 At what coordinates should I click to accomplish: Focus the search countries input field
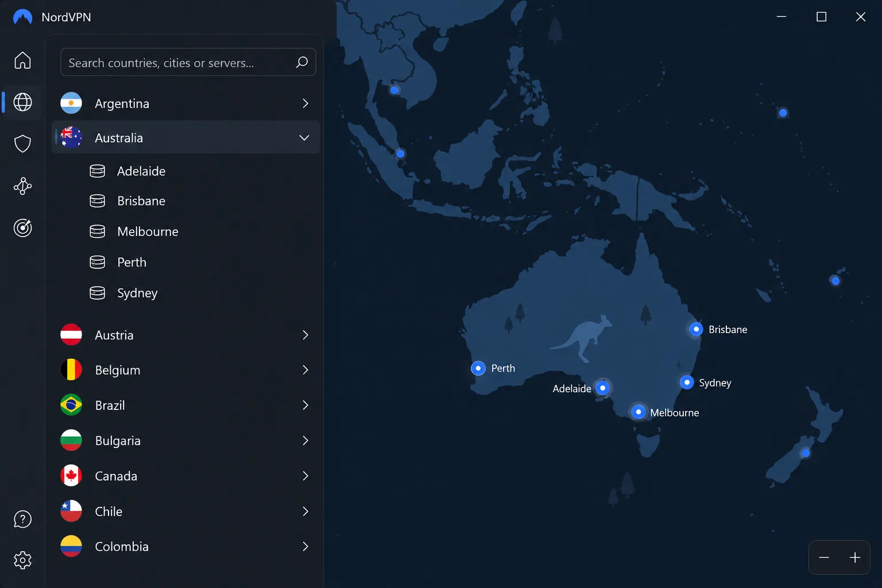[188, 63]
